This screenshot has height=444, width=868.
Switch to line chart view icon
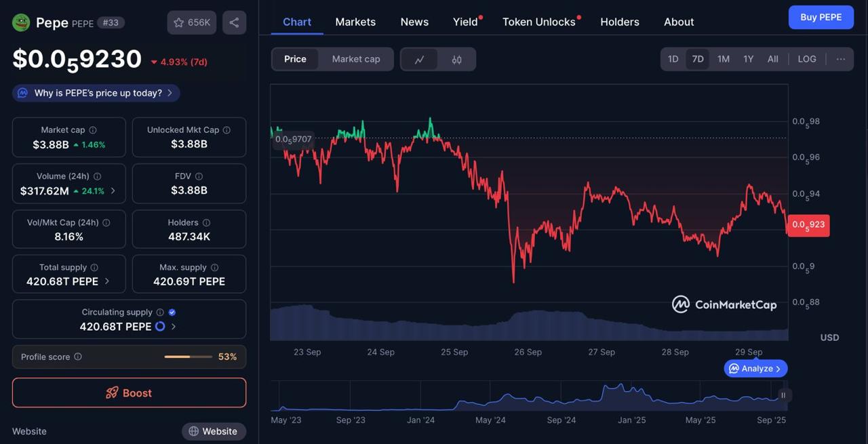point(420,60)
